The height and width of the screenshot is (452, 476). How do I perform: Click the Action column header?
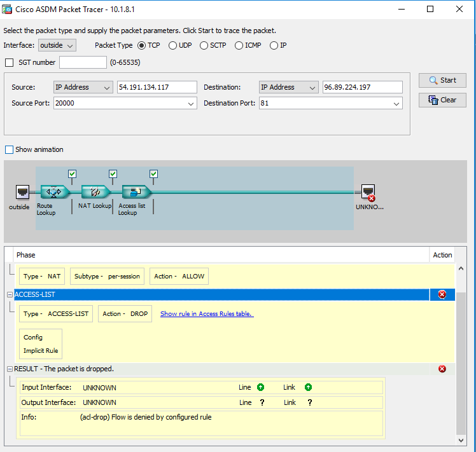(x=442, y=255)
